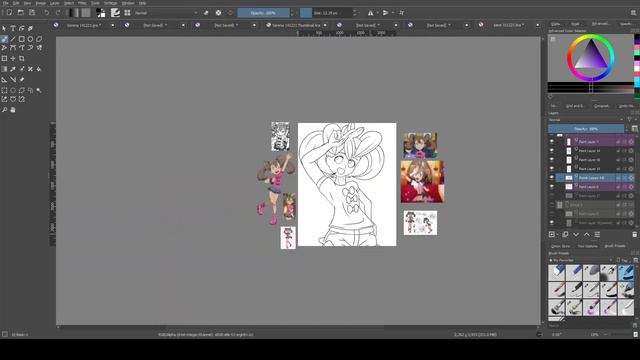Select the Multibrush tool
Image resolution: width=640 pixels, height=360 pixels.
pos(39,48)
